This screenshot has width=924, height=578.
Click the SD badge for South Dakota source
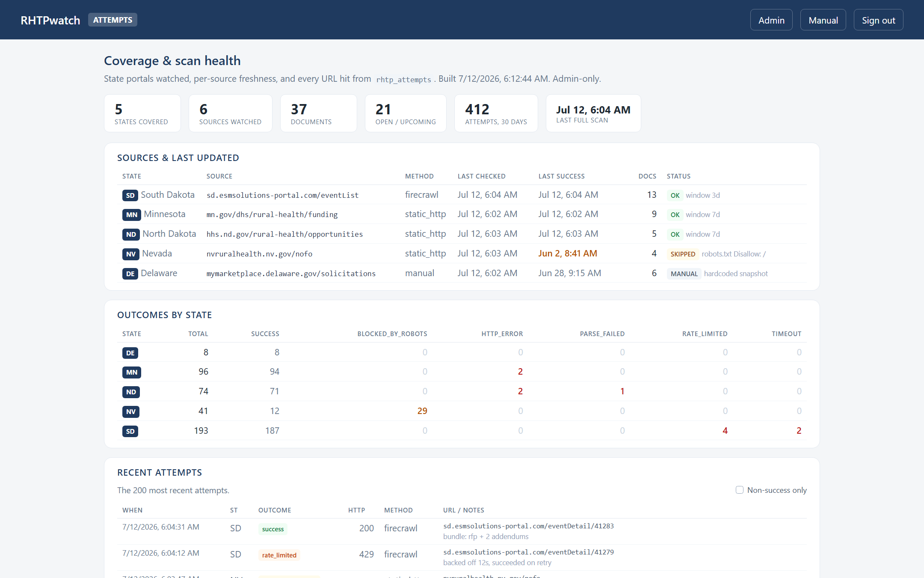click(130, 195)
